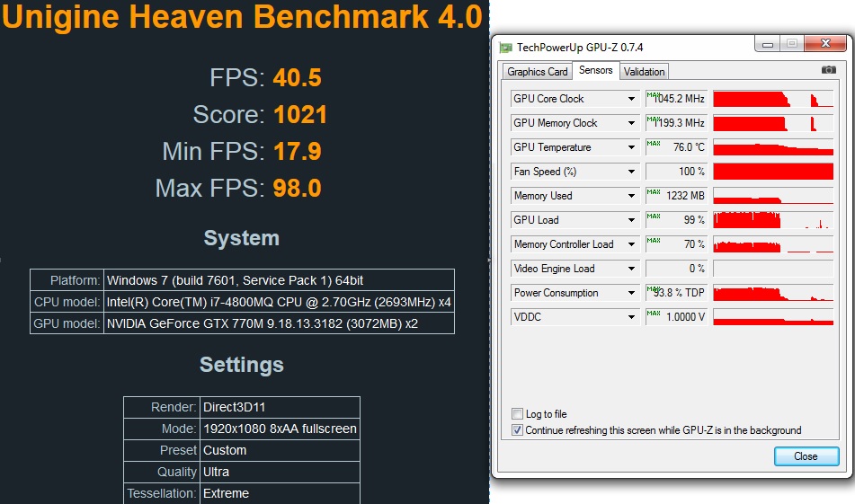The height and width of the screenshot is (504, 855).
Task: Click the Score value 1021
Action: pos(300,115)
